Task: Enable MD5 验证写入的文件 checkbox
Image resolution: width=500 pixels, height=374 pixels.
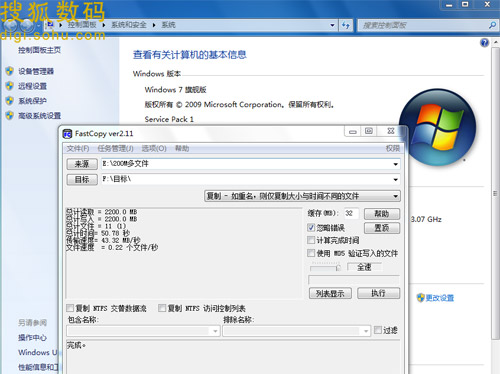Action: [311, 253]
